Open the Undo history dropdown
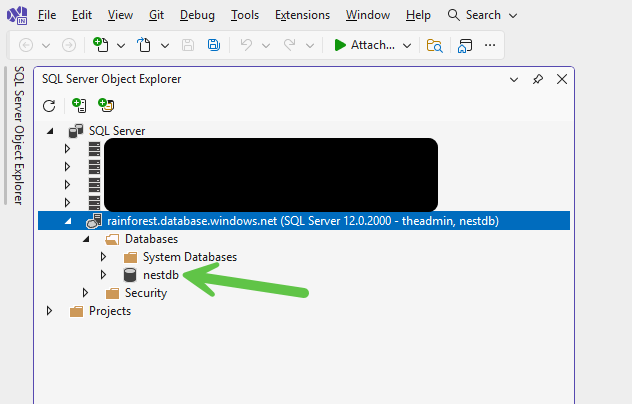 (x=266, y=46)
